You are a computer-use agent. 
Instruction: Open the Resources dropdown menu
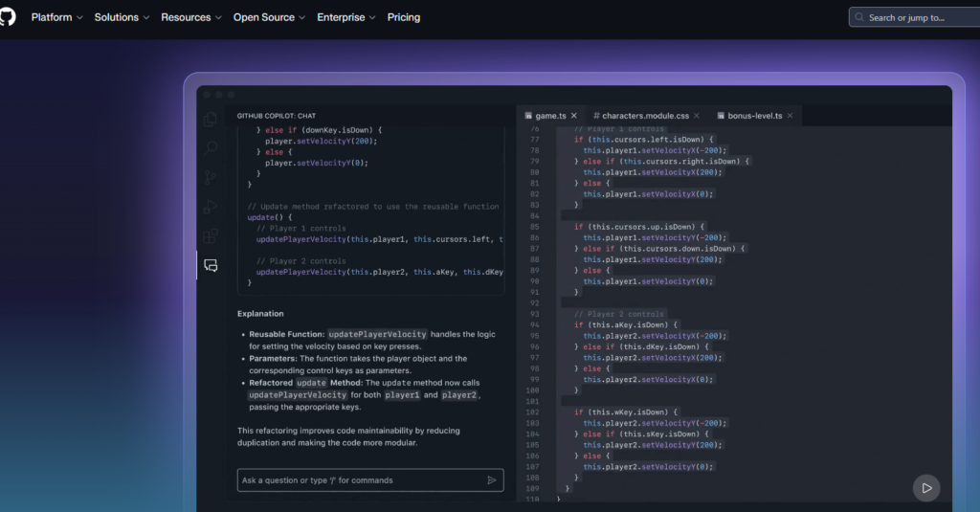point(191,17)
